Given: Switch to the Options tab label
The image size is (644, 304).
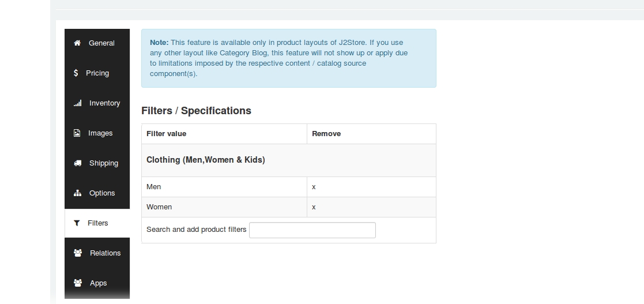Looking at the screenshot, I should pos(102,193).
